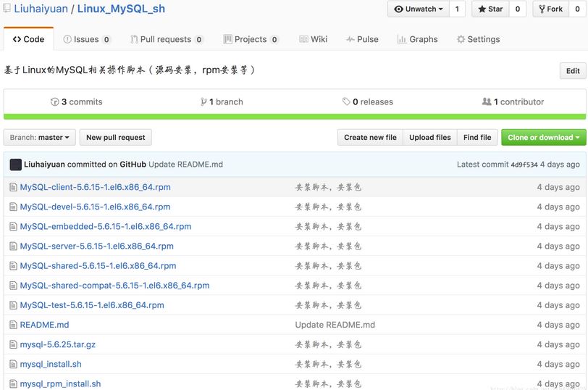
Task: Click Edit description button
Action: [573, 71]
